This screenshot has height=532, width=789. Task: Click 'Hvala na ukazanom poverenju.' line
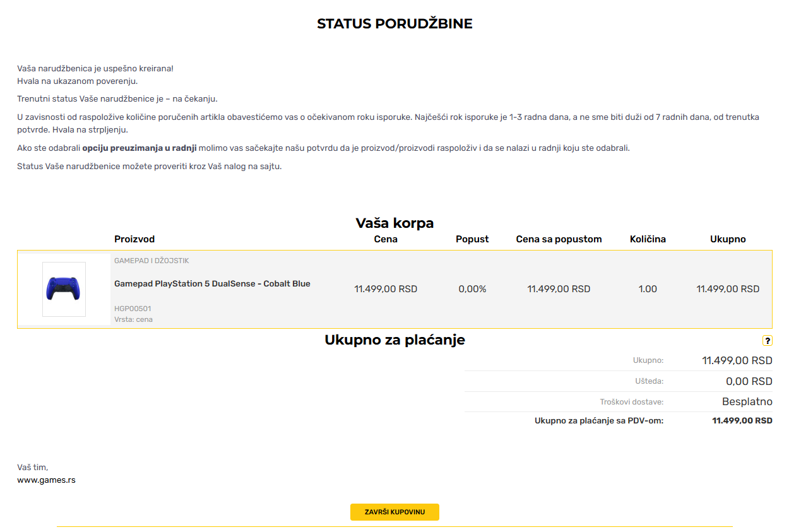77,81
